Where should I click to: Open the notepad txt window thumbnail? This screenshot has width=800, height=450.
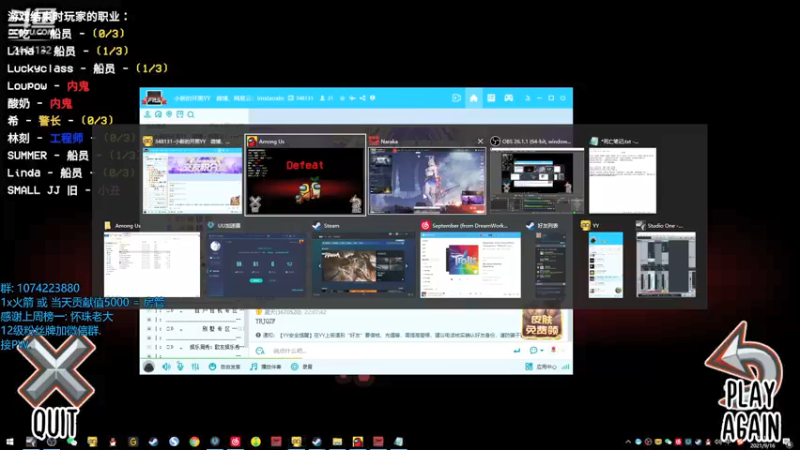[622, 181]
